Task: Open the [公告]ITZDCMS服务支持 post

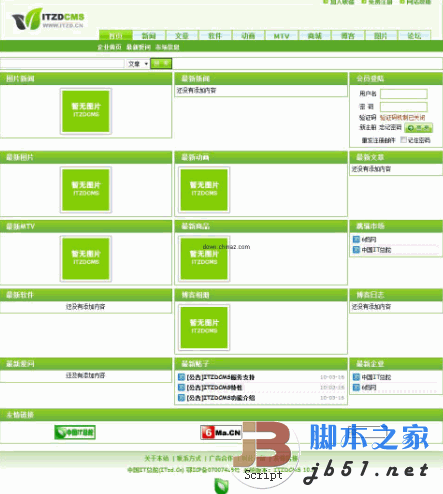Action: coord(221,377)
